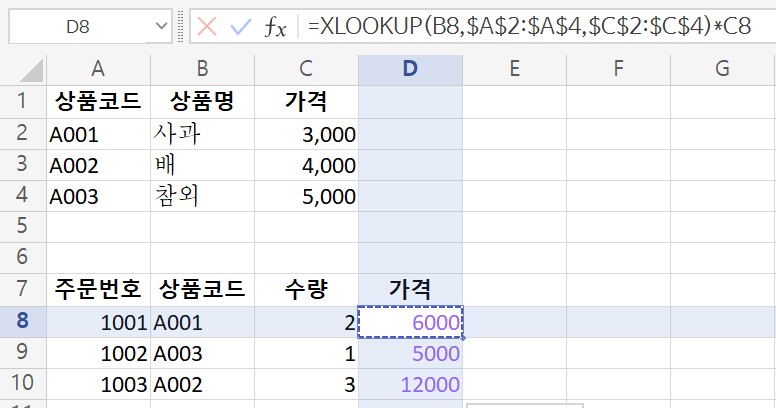776x408 pixels.
Task: Open Insert Function fx dialog
Action: tap(275, 26)
